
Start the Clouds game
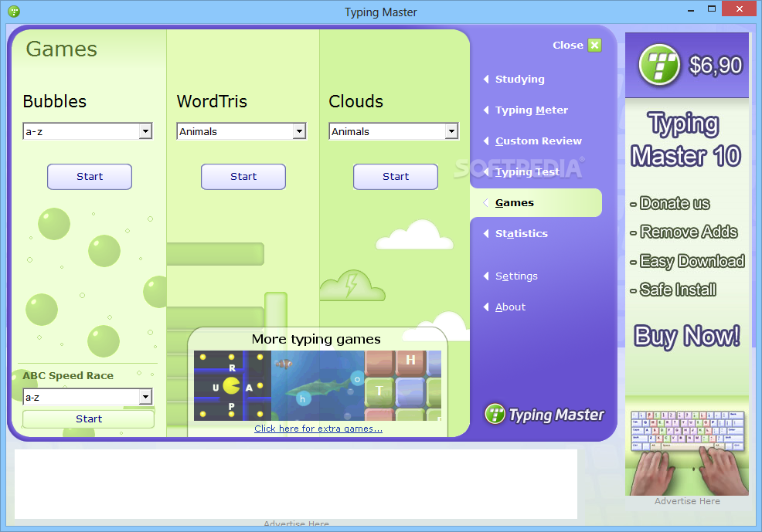pos(396,177)
